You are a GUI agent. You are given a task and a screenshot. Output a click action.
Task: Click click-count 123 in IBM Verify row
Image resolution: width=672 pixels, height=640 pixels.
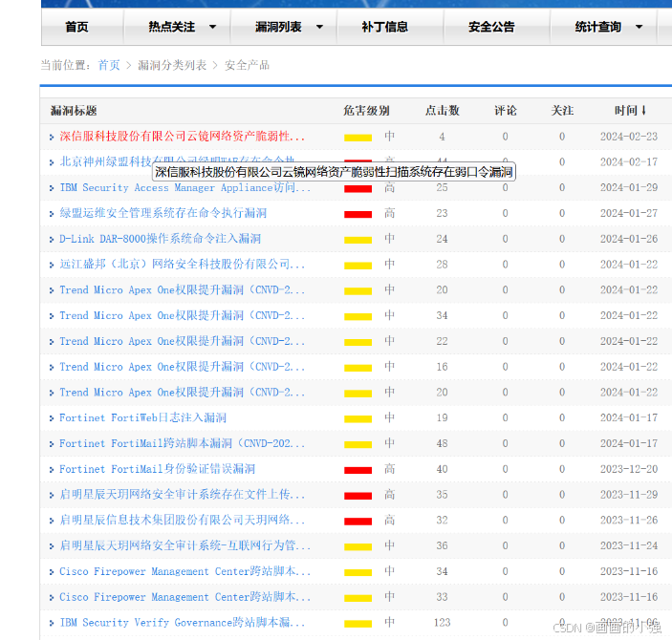(442, 623)
